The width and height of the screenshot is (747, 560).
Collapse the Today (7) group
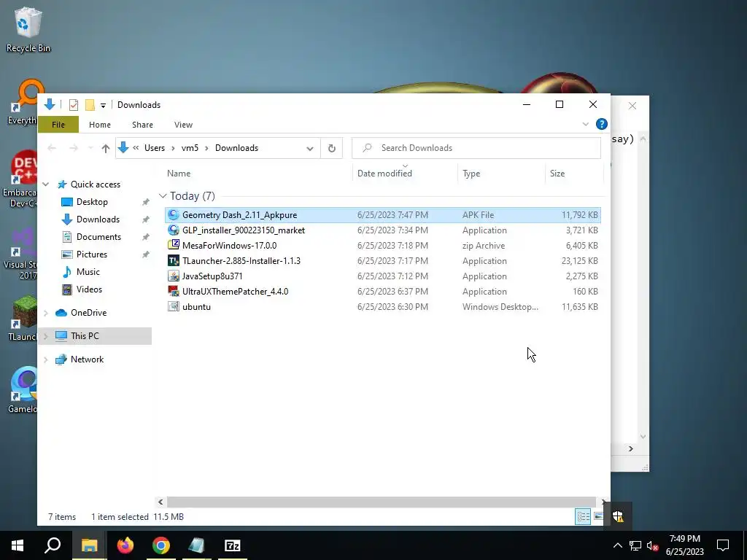click(163, 196)
